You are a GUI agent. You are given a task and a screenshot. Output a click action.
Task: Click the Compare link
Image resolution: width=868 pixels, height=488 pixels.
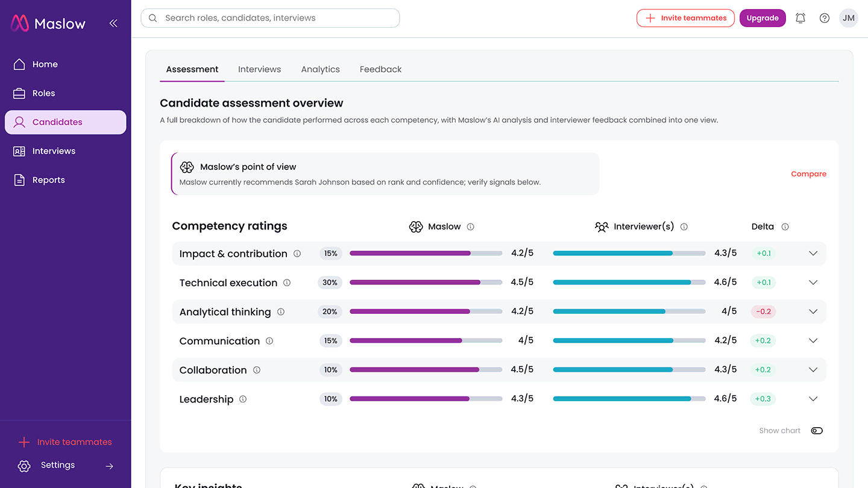click(808, 174)
